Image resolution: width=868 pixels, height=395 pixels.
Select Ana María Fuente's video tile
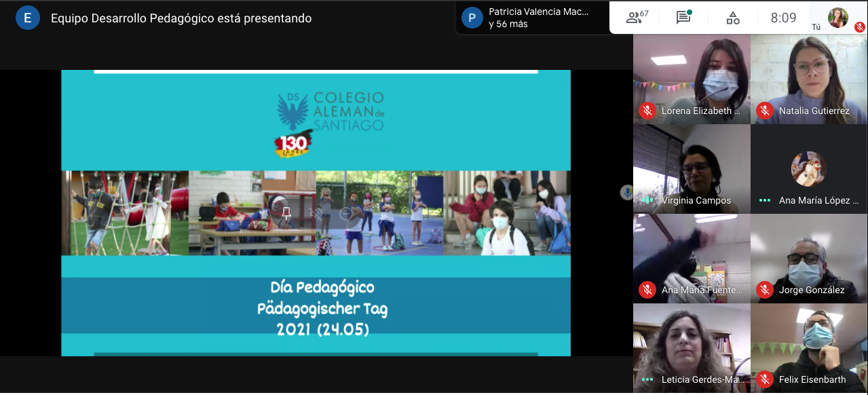click(692, 259)
